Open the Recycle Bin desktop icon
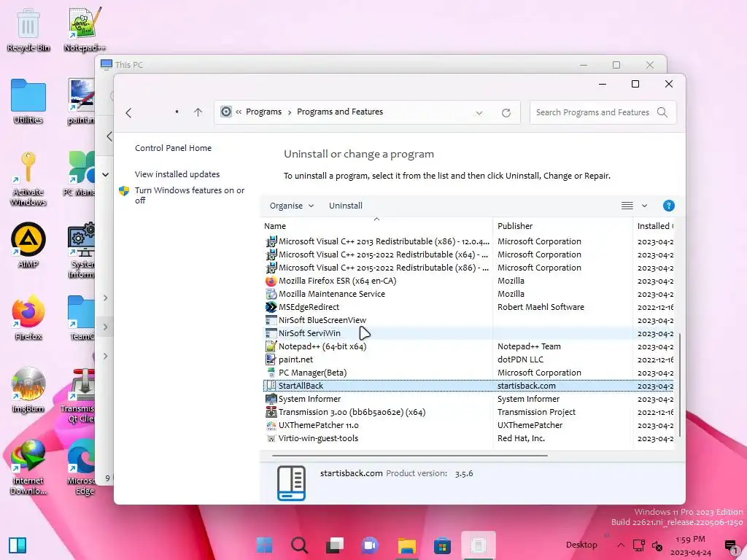This screenshot has height=560, width=747. (28, 29)
